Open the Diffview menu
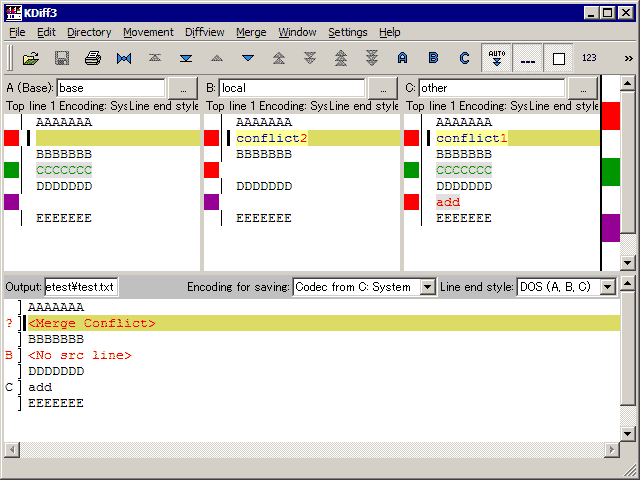The image size is (640, 480). click(204, 32)
